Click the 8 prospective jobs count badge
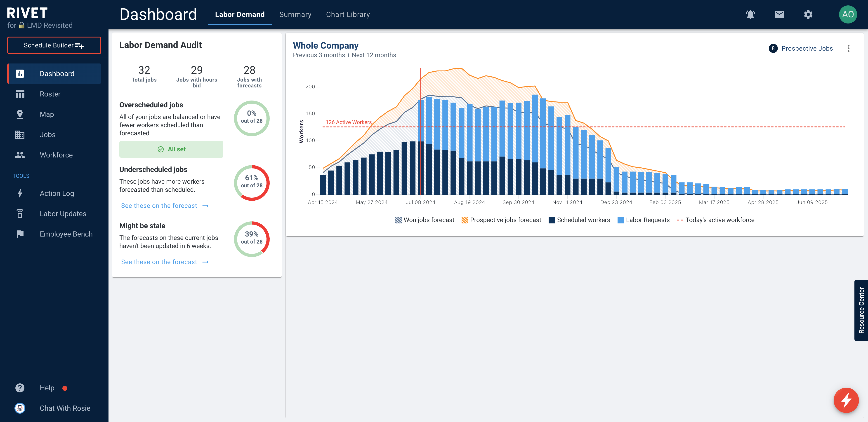The image size is (868, 422). [773, 49]
